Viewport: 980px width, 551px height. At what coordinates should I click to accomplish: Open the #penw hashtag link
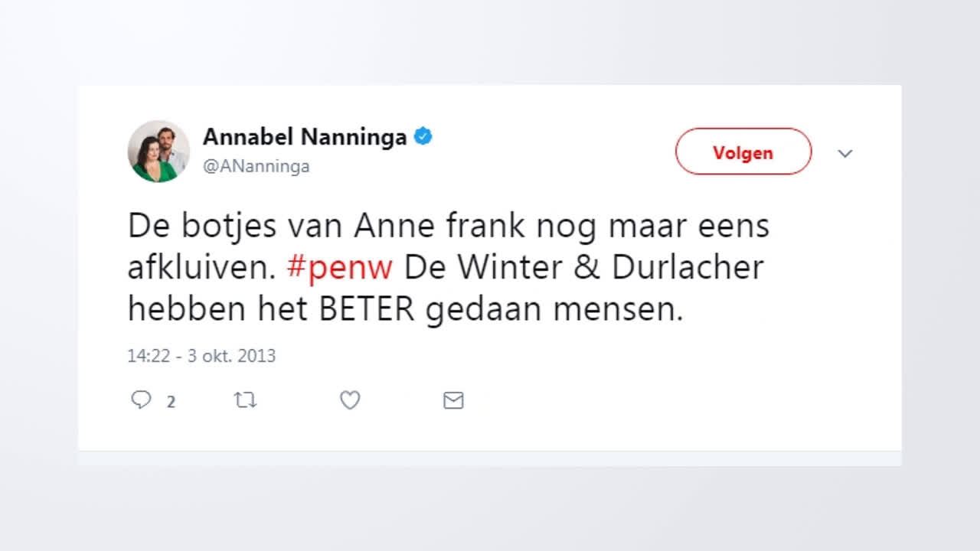pyautogui.click(x=339, y=268)
